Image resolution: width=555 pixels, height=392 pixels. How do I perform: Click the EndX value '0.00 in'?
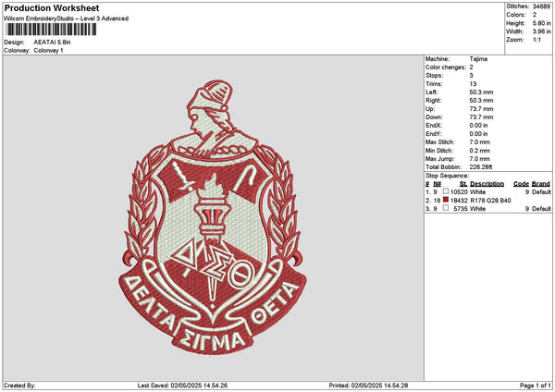tap(478, 126)
